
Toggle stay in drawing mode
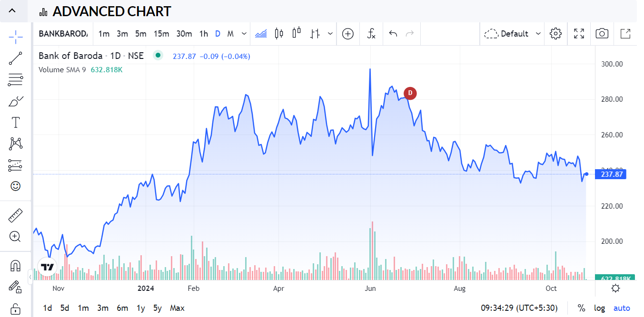point(15,287)
